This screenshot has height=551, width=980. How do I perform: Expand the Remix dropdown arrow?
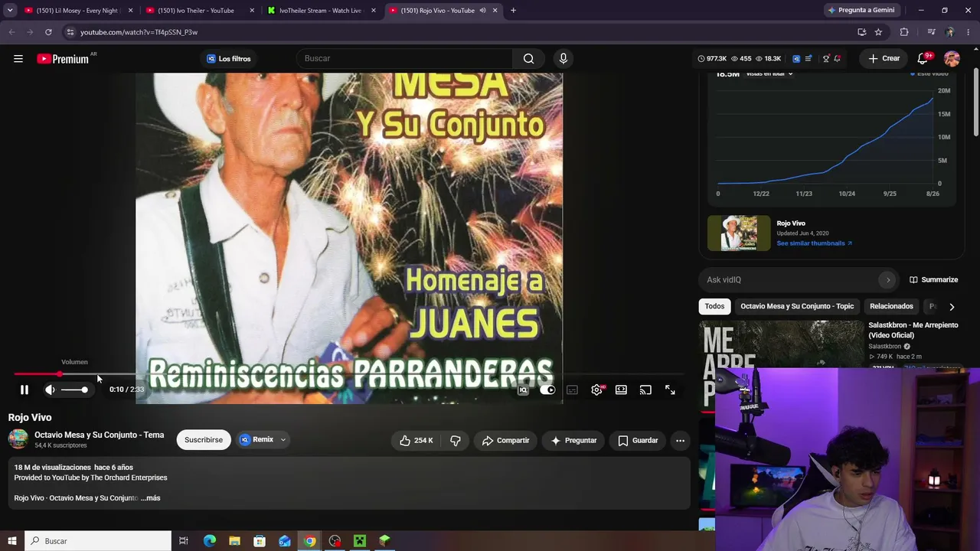pyautogui.click(x=283, y=440)
